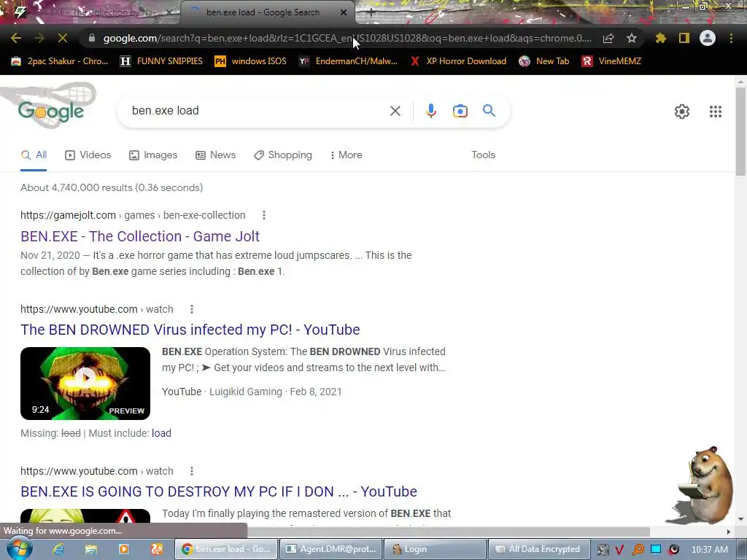Viewport: 747px width, 560px height.
Task: Open the extensions puzzle icon
Action: click(660, 38)
